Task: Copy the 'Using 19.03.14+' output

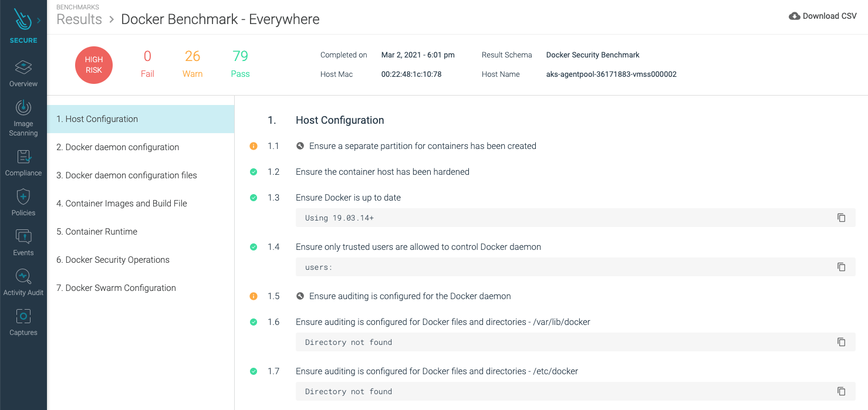Action: click(842, 218)
